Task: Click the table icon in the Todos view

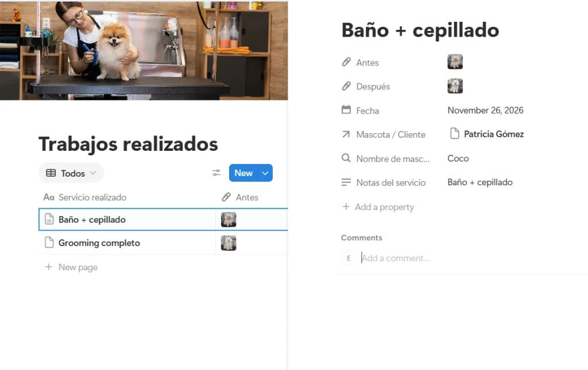Action: 51,173
